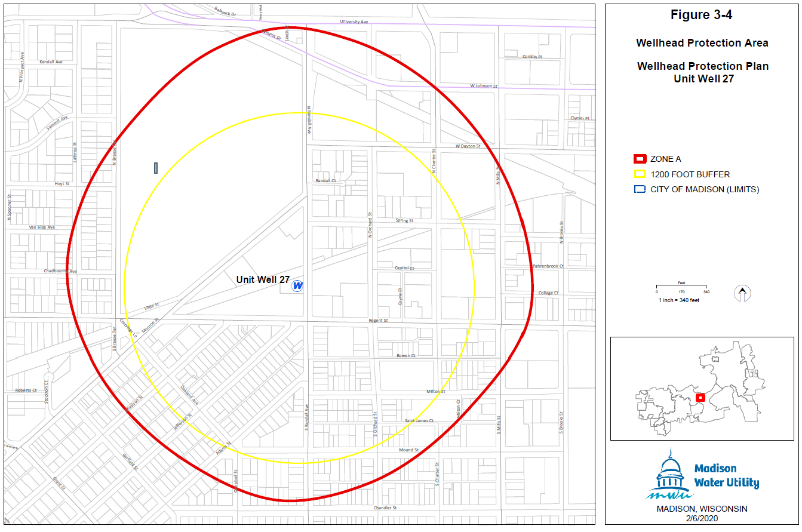Click the Unit Well 27 'W' marker

coord(297,286)
